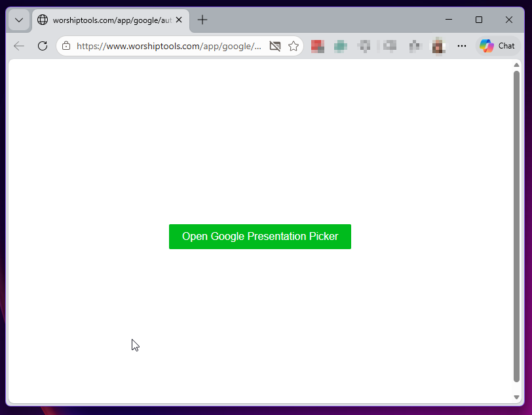This screenshot has height=415, width=532.
Task: Click the vertical scrollbar thumb
Action: 516,227
